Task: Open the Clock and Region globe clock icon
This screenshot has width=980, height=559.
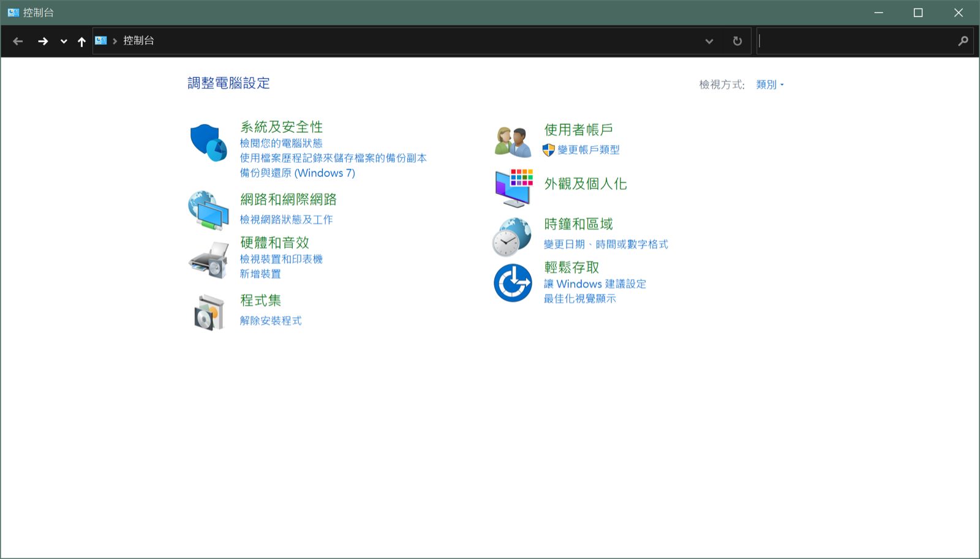Action: (512, 236)
